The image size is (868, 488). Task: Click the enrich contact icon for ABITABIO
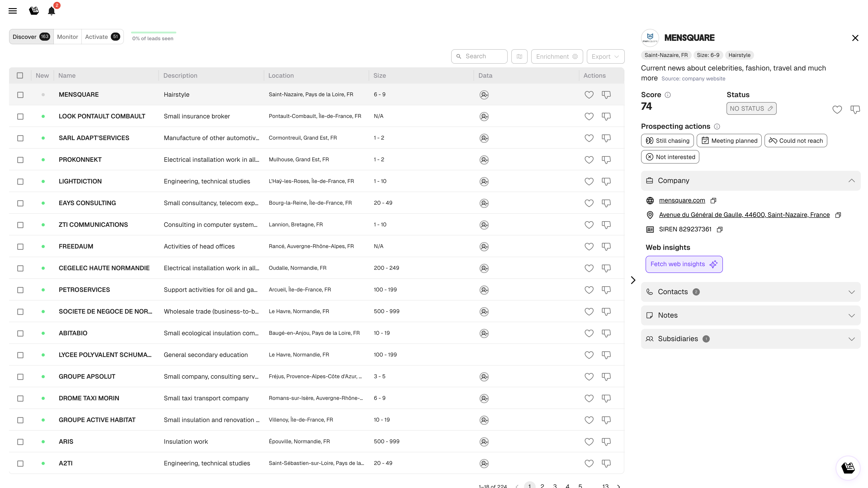484,333
